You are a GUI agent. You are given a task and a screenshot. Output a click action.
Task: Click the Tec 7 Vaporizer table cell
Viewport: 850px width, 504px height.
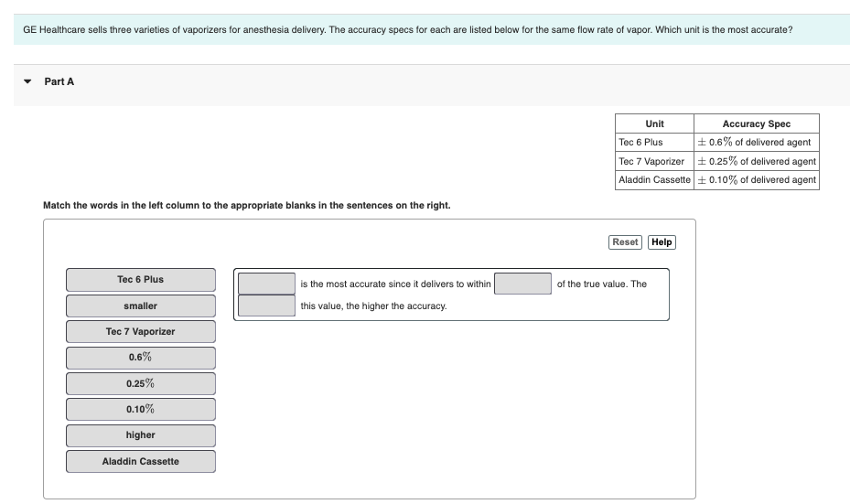654,161
